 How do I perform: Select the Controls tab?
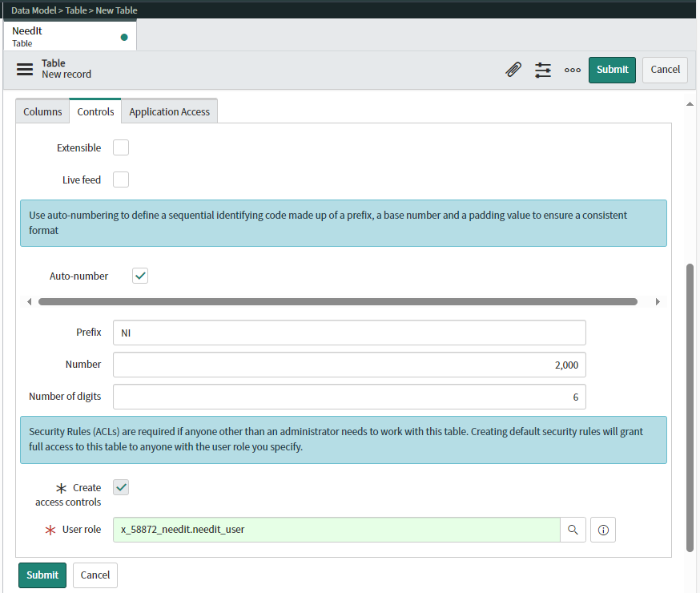[x=95, y=111]
